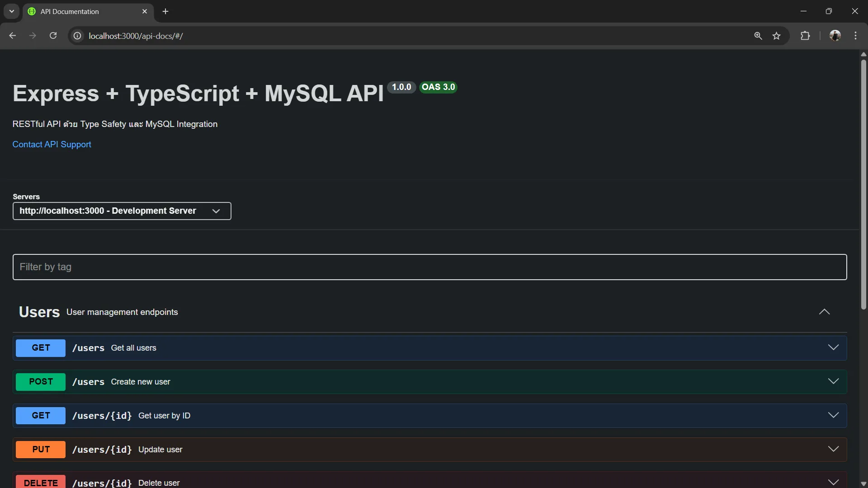
Task: Open a new browser tab
Action: (165, 11)
